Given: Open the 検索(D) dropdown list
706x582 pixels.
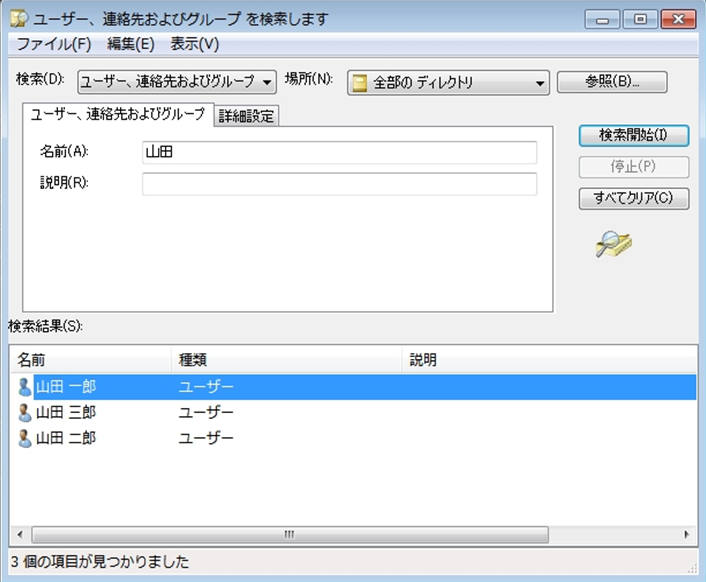Looking at the screenshot, I should coord(177,82).
